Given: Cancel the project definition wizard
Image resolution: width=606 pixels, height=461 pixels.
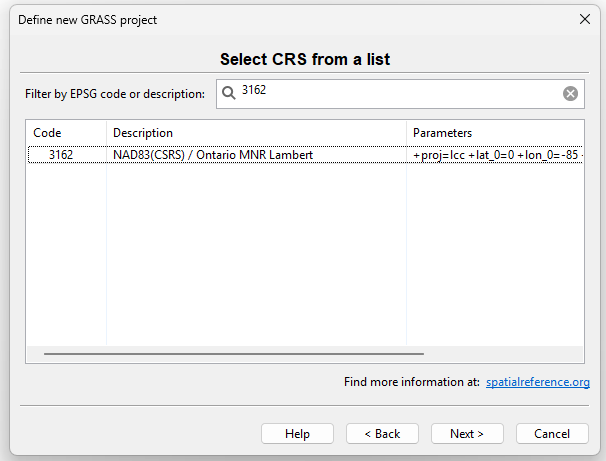Looking at the screenshot, I should (x=552, y=433).
